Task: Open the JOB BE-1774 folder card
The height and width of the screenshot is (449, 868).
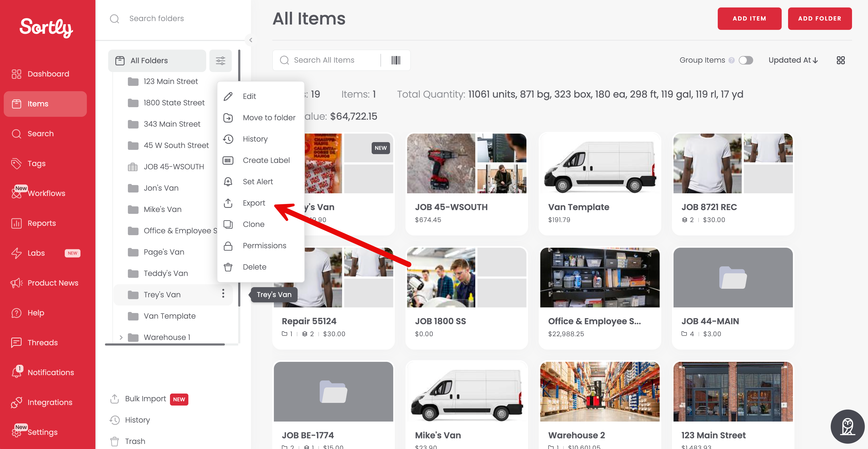Action: point(333,405)
